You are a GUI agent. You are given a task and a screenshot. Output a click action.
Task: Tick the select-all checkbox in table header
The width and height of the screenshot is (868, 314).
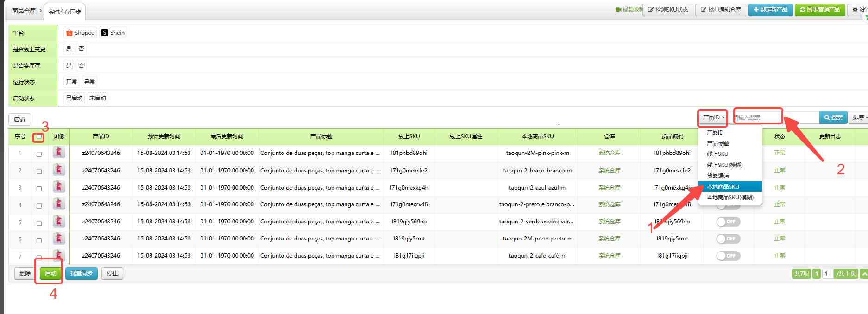point(39,137)
